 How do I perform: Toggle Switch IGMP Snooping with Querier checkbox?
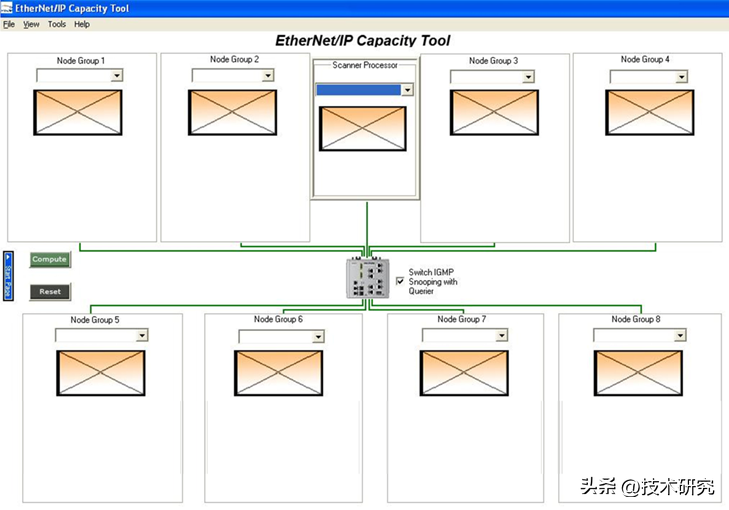coord(400,282)
